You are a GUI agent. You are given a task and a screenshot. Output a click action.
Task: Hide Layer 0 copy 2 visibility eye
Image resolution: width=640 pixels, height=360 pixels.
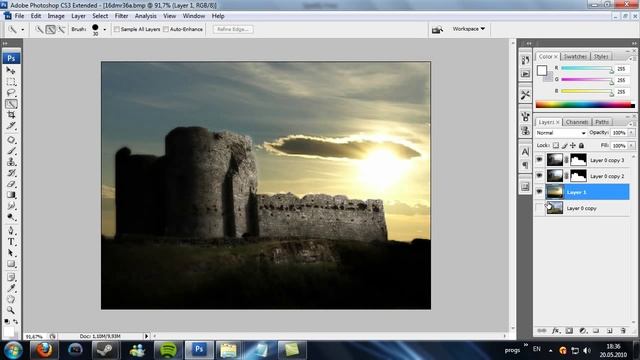[x=540, y=176]
